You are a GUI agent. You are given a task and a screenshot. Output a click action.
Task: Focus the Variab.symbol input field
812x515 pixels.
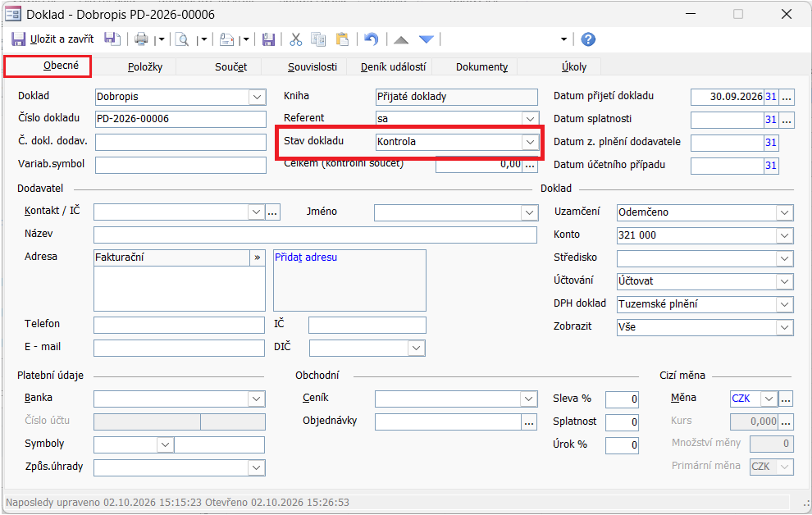[x=180, y=165]
